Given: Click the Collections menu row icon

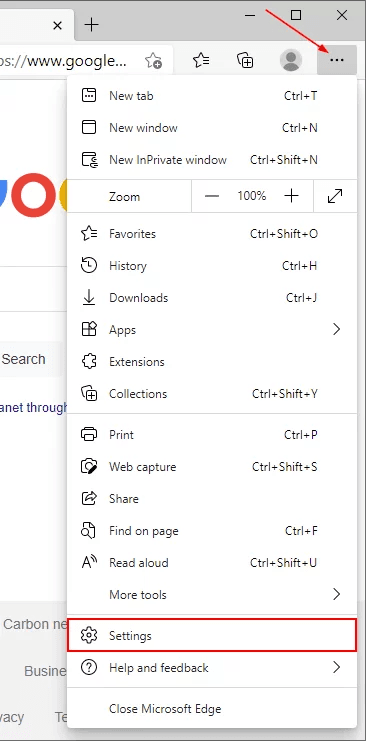Looking at the screenshot, I should pos(89,394).
